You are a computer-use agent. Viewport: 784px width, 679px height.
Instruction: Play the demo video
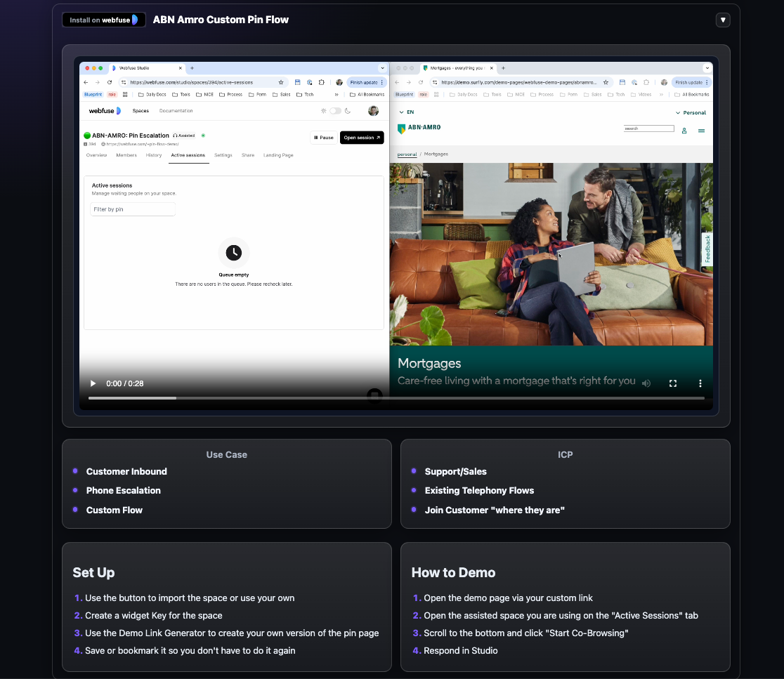coord(93,383)
